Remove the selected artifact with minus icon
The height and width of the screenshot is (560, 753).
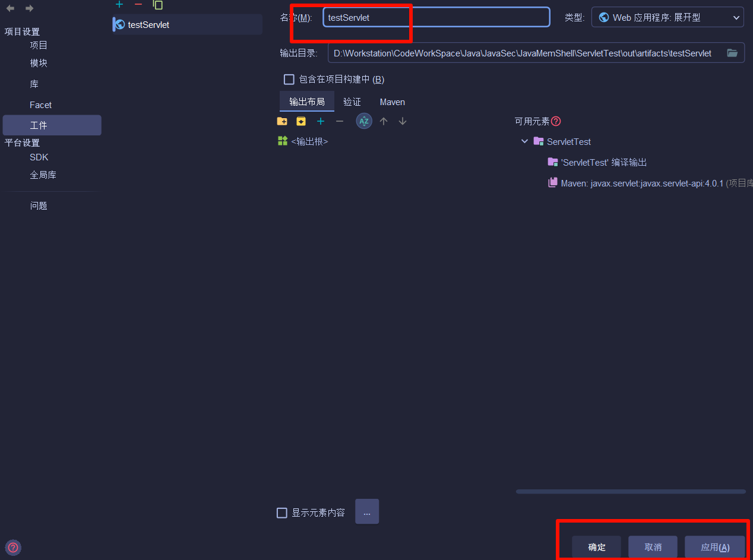(x=138, y=4)
